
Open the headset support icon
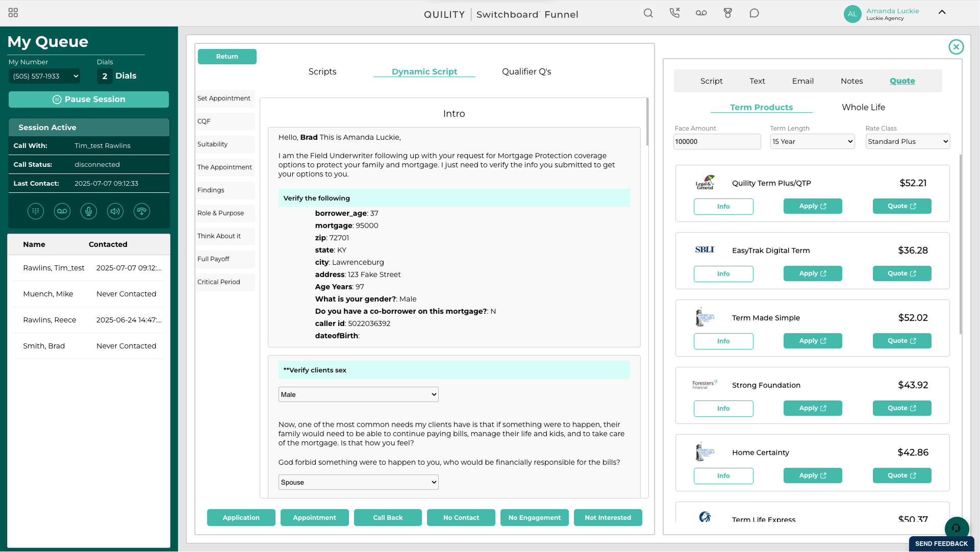957,529
